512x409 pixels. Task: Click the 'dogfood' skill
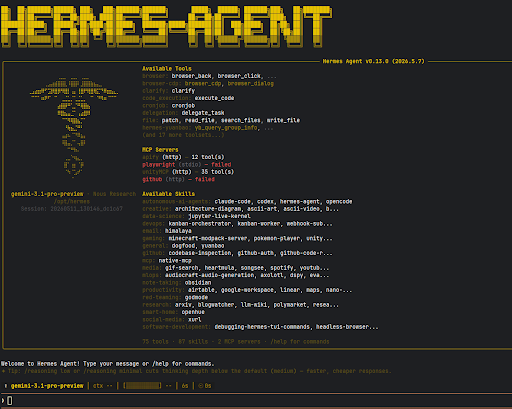[183, 246]
